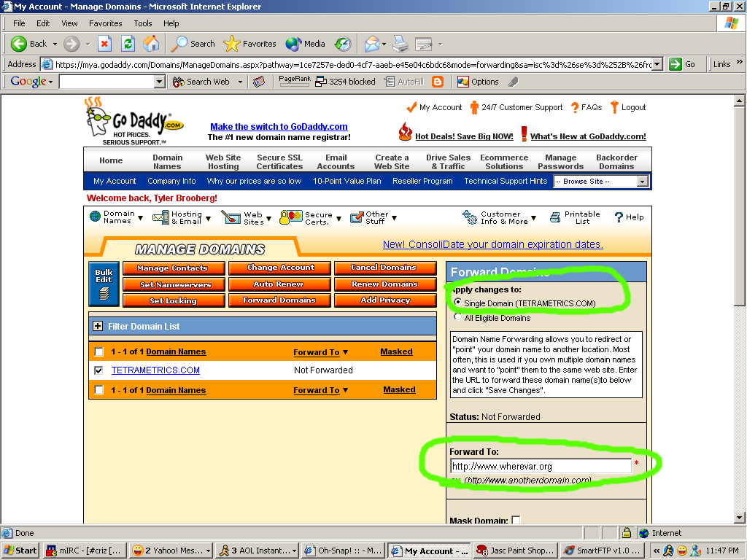
Task: Open the Favorites star toolbar button
Action: point(249,44)
